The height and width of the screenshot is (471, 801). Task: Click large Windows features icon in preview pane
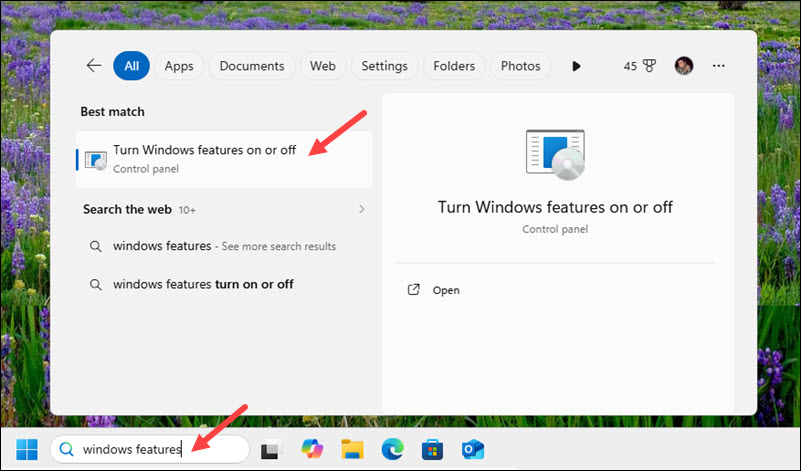[555, 154]
